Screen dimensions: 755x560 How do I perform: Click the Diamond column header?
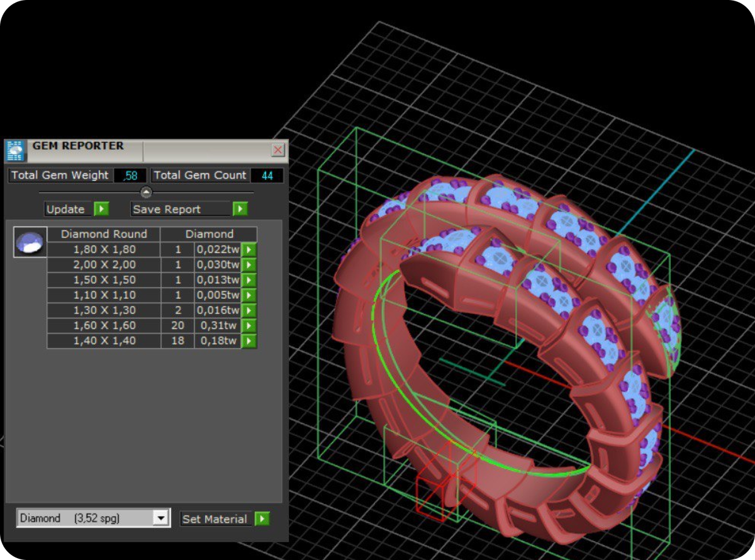click(210, 234)
